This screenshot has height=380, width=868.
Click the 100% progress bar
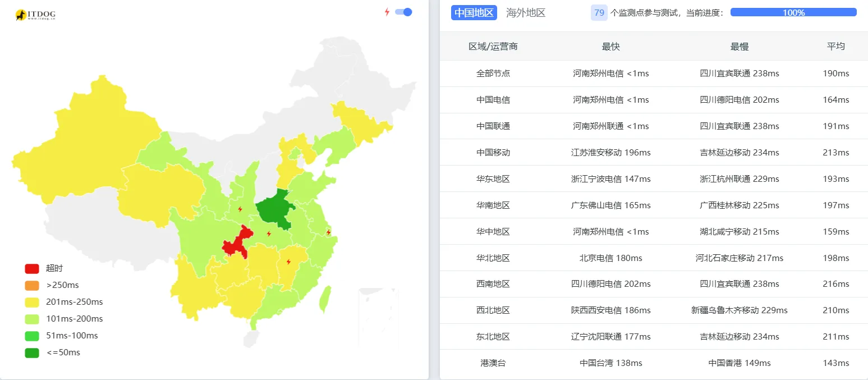(x=793, y=12)
